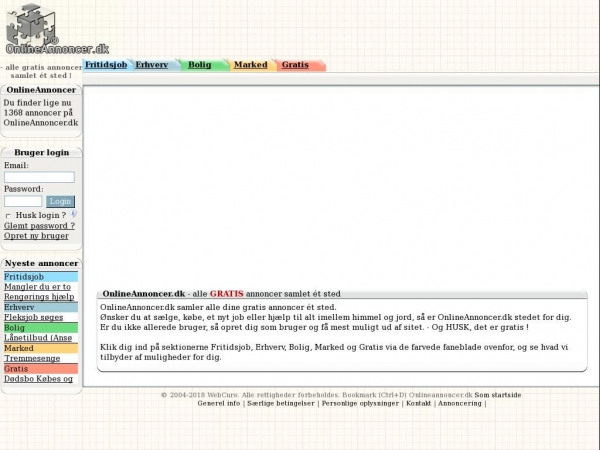Open the 'Fleksjob søges' ad
The width and height of the screenshot is (600, 450).
click(x=34, y=317)
